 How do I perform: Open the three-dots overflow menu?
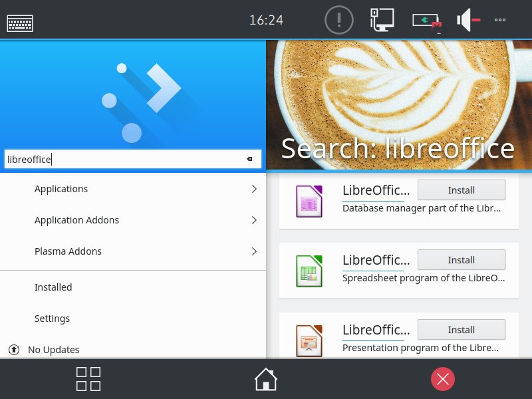(x=500, y=20)
